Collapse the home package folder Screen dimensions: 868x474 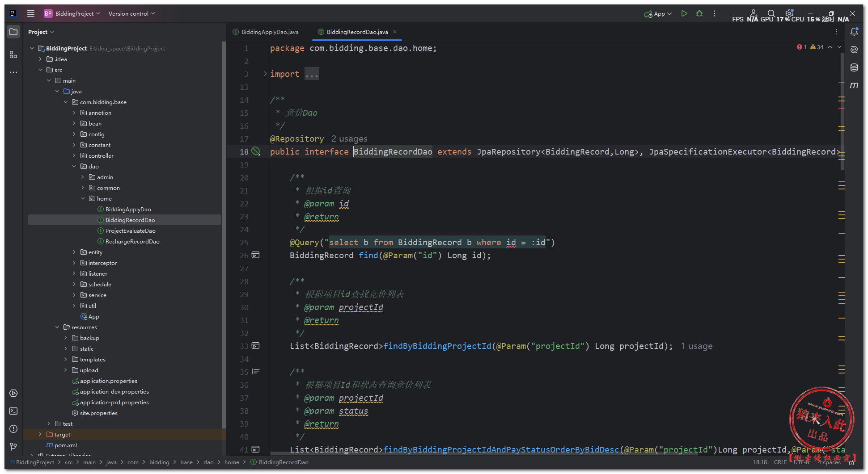[83, 198]
